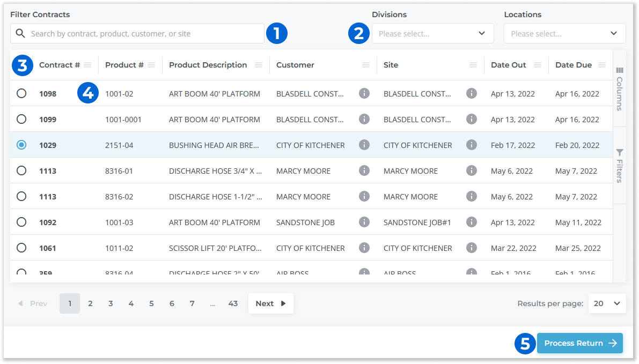Jump to last page 43
639x364 pixels.
[233, 303]
